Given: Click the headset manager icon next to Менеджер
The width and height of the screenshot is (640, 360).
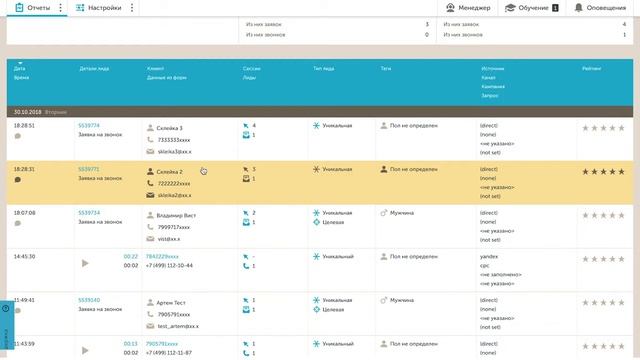Looking at the screenshot, I should pyautogui.click(x=450, y=8).
